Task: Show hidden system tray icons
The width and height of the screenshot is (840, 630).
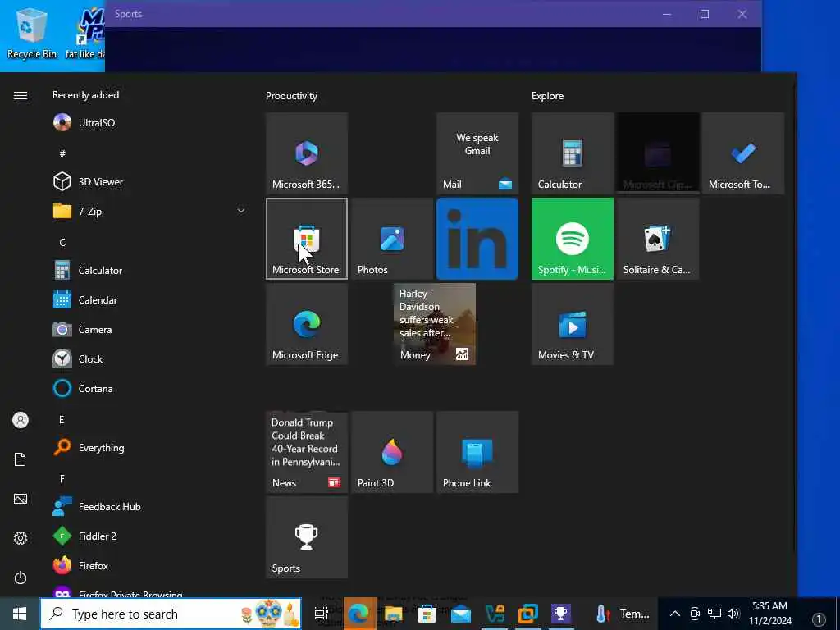Action: tap(675, 614)
